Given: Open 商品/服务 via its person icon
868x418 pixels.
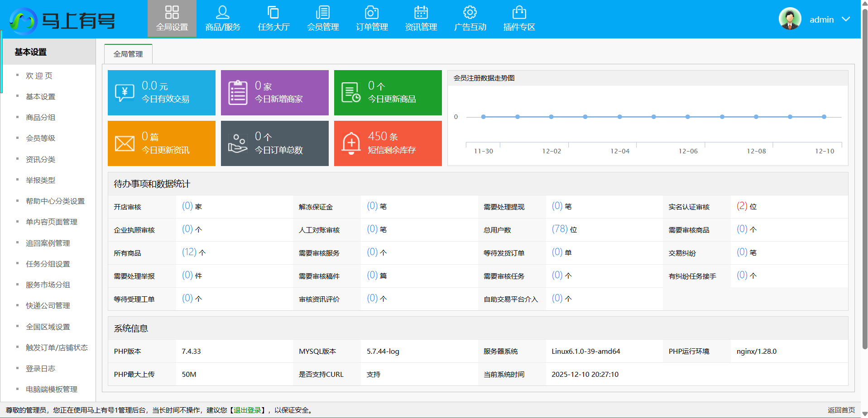Looking at the screenshot, I should 222,12.
